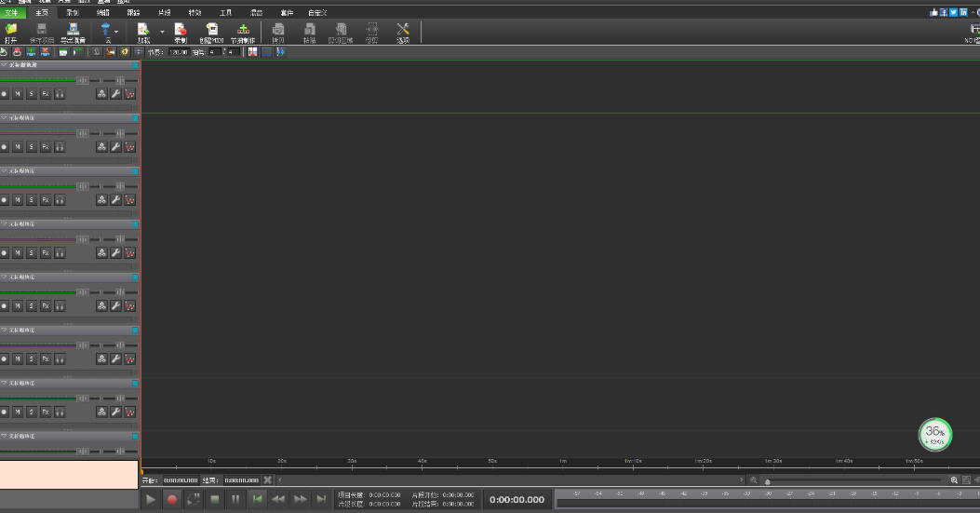
Task: Click the tempo field showing 120.00
Action: coord(178,52)
